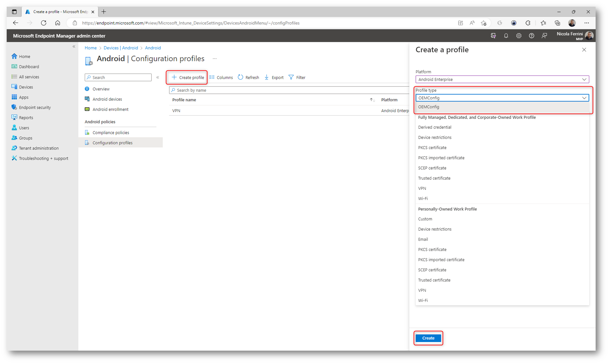Collapse the main left navigation sidebar
This screenshot has height=364, width=609.
click(74, 46)
